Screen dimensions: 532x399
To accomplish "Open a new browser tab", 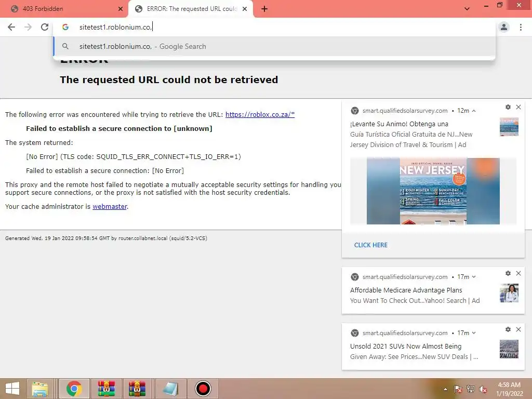I will 264,9.
